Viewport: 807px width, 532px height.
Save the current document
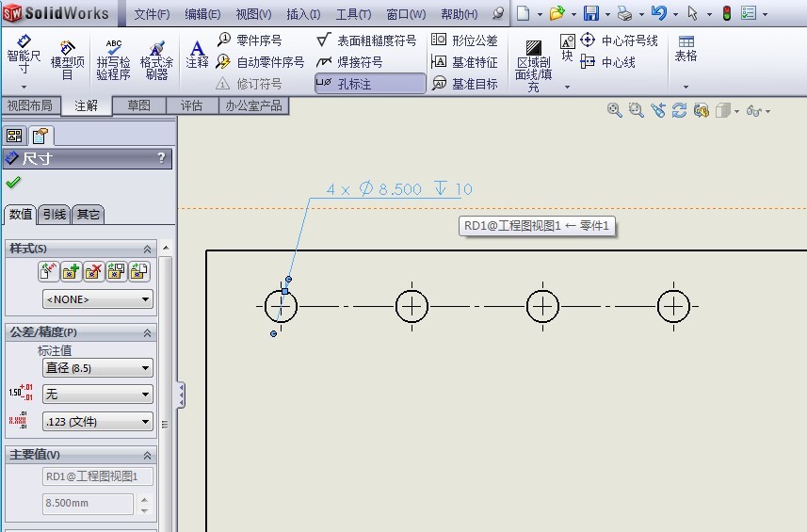590,13
